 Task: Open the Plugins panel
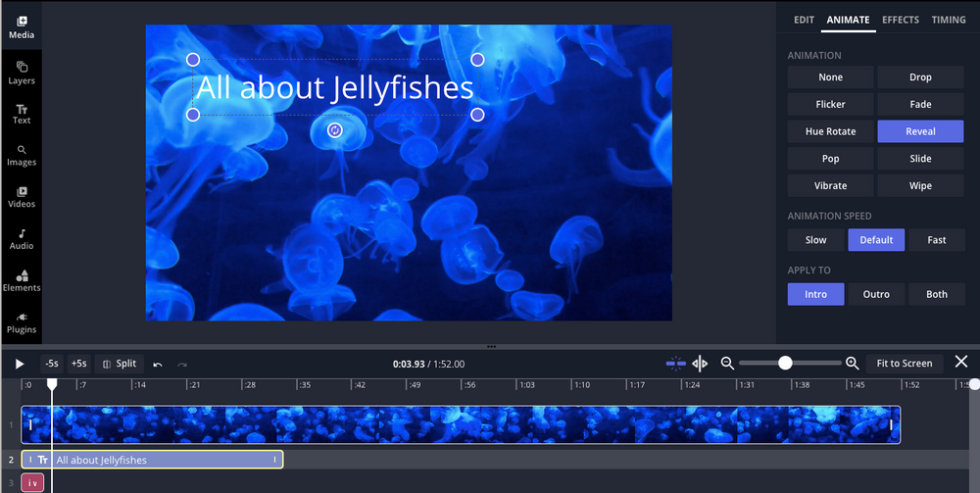[x=21, y=322]
